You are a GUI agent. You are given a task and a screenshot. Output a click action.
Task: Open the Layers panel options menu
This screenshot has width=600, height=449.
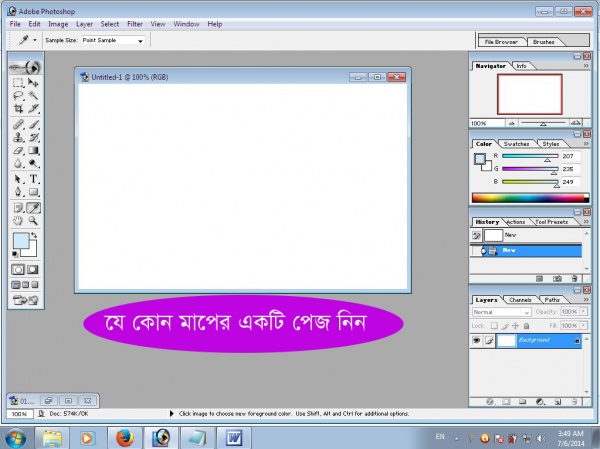586,299
